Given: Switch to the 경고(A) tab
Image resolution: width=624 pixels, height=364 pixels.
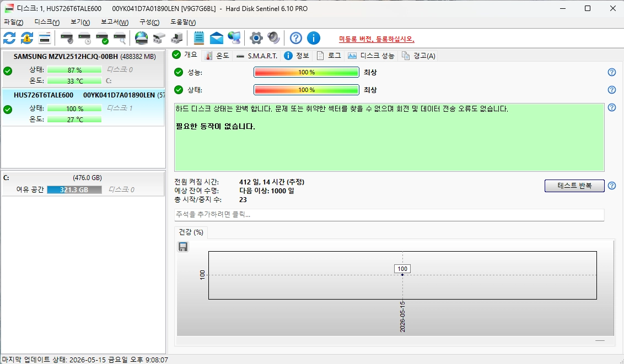Looking at the screenshot, I should [x=418, y=56].
